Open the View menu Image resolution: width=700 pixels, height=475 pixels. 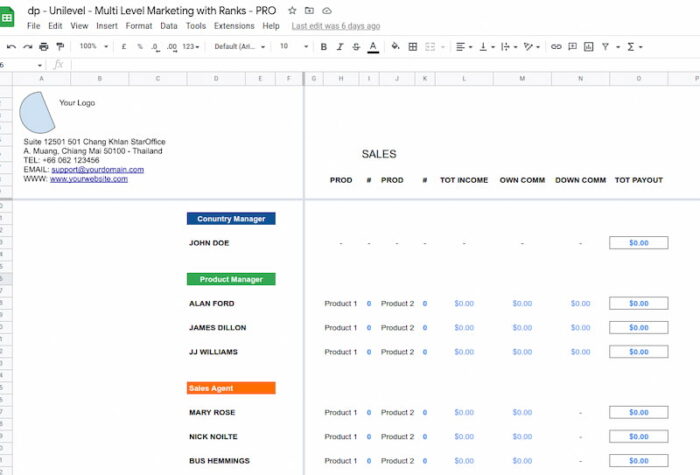pos(79,26)
